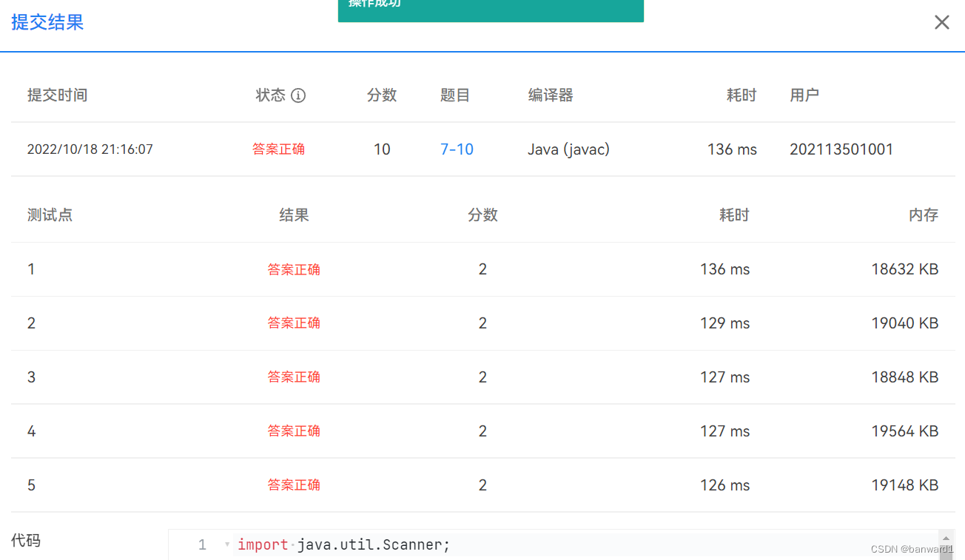The image size is (965, 560).
Task: Click line number 1 in the code viewer
Action: coord(201,544)
